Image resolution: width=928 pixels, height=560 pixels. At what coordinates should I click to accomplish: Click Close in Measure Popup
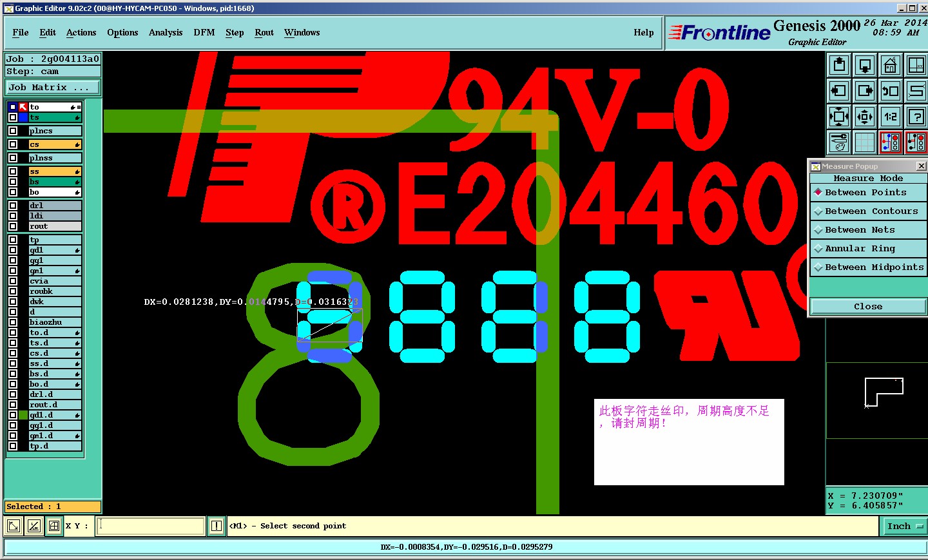coord(868,306)
